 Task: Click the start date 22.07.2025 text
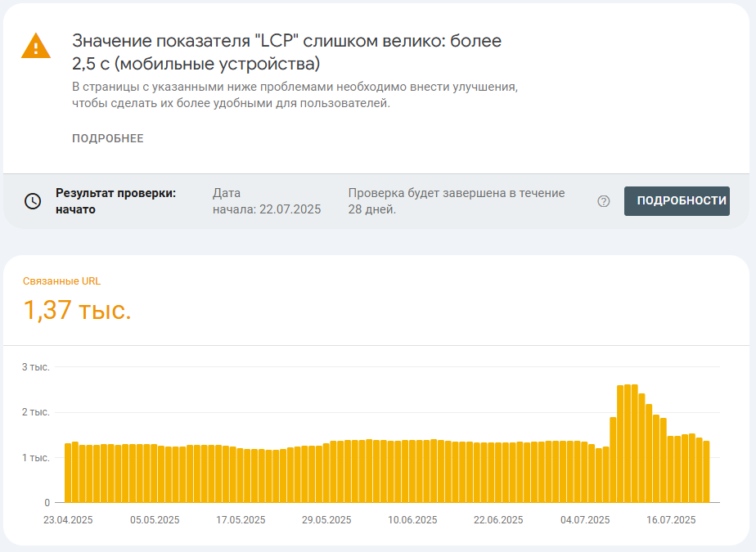(267, 201)
